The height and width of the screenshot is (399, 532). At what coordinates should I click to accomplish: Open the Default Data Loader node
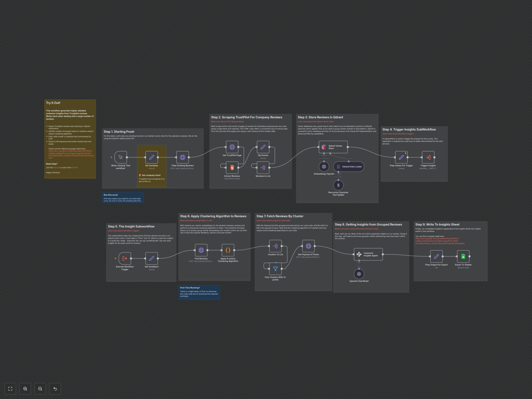pos(348,166)
